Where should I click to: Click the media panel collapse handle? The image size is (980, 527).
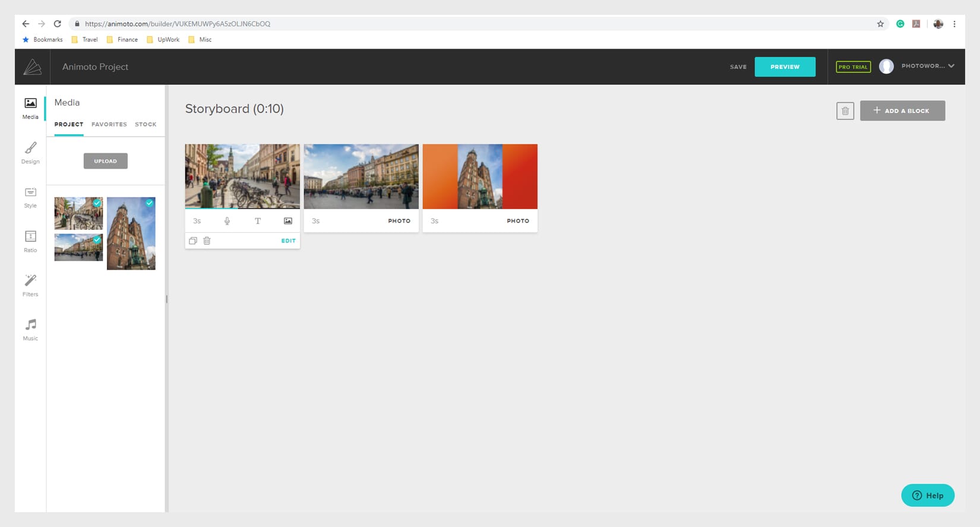pyautogui.click(x=166, y=299)
